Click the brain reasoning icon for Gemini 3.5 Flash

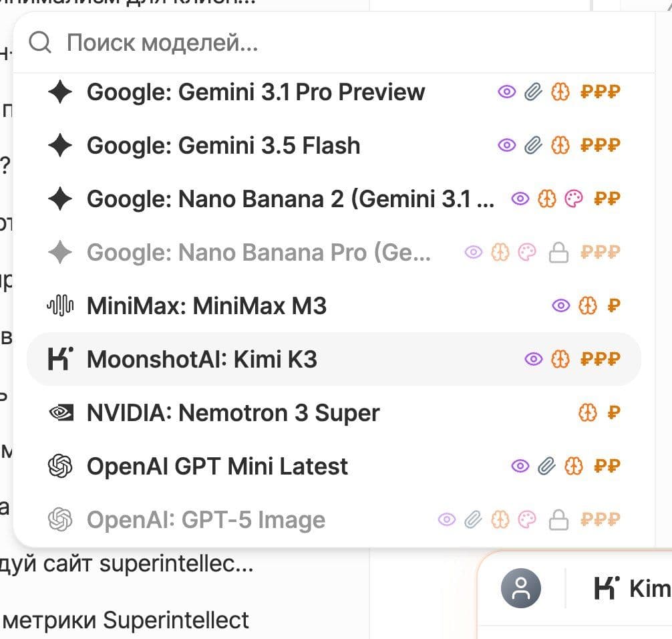click(x=560, y=146)
